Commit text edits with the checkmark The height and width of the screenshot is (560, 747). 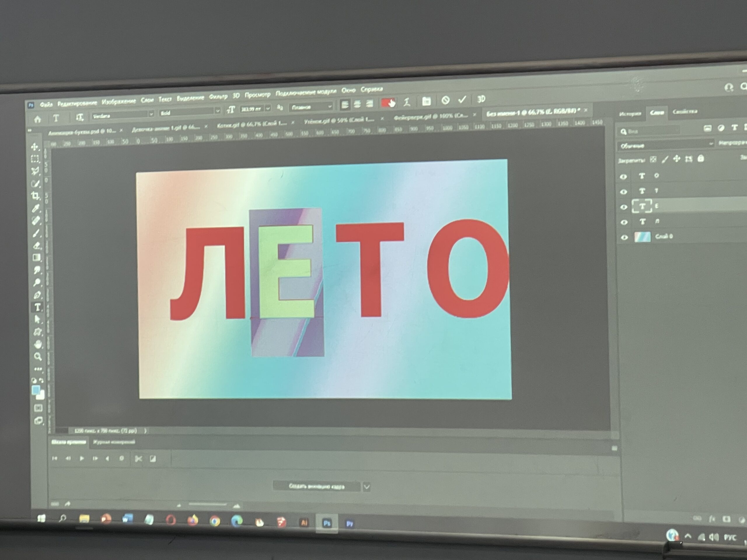[x=462, y=99]
